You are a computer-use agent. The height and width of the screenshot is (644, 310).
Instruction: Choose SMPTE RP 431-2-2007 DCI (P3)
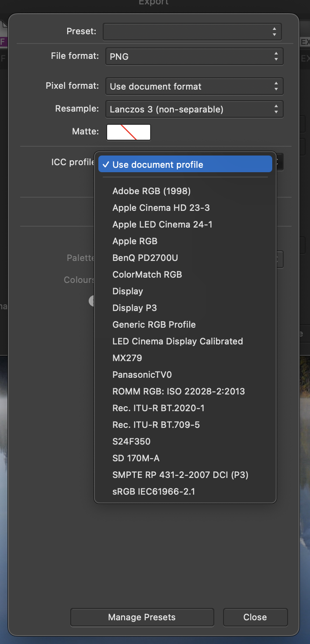(180, 475)
